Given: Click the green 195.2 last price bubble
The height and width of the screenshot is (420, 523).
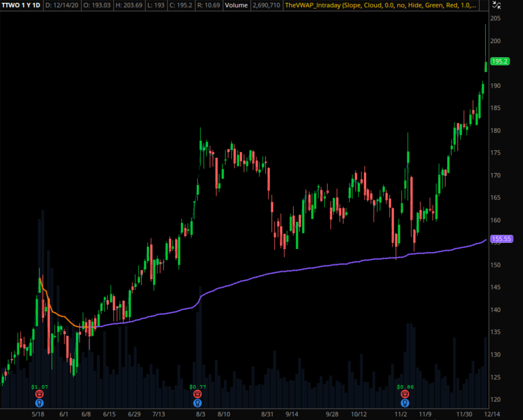Looking at the screenshot, I should pyautogui.click(x=500, y=61).
